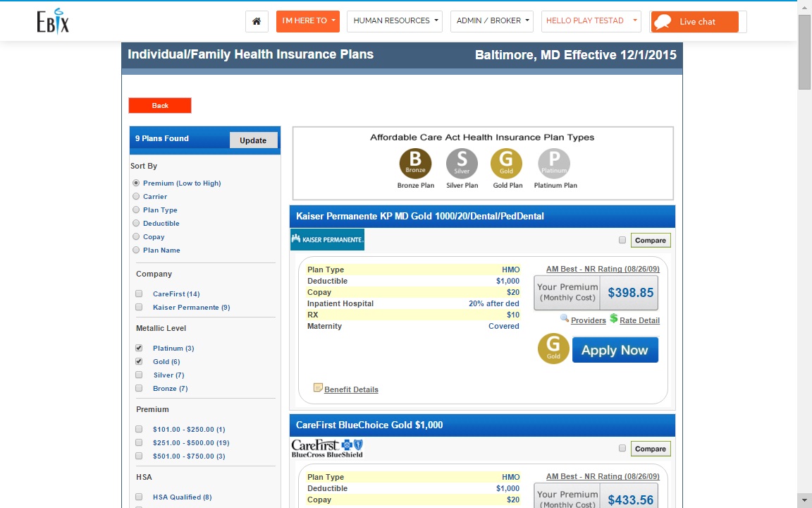Click the Apply Now button
812x508 pixels.
pyautogui.click(x=615, y=350)
